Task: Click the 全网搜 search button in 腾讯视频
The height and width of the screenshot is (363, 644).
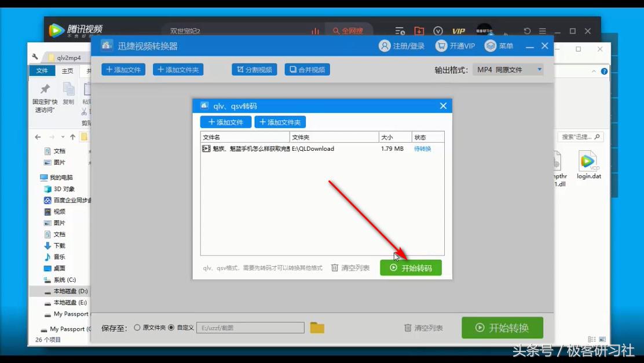Action: click(x=348, y=31)
